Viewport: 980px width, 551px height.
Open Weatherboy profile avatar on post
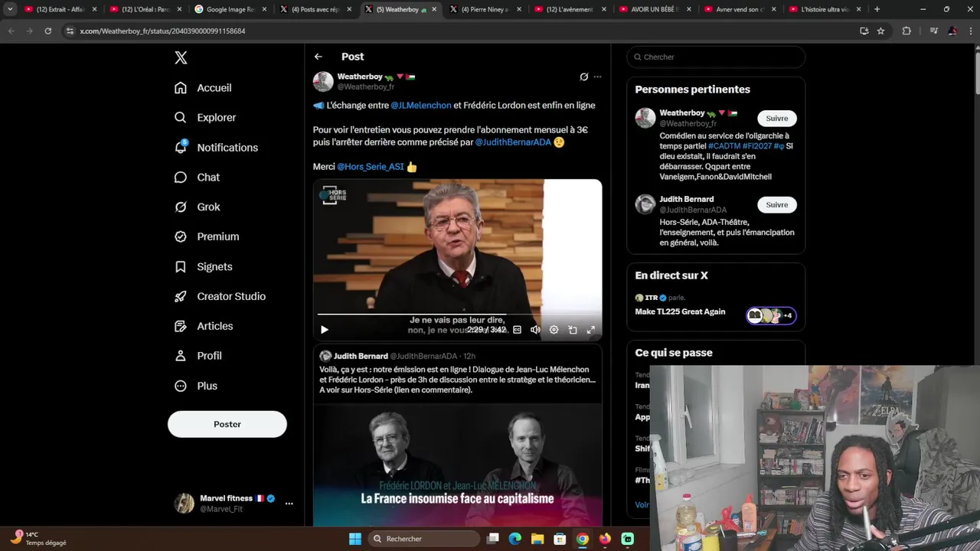tap(323, 81)
